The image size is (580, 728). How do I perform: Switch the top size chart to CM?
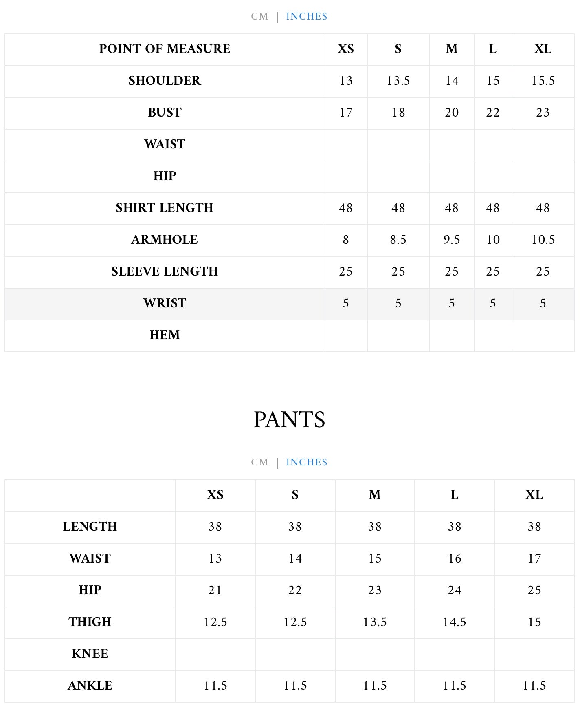click(259, 16)
